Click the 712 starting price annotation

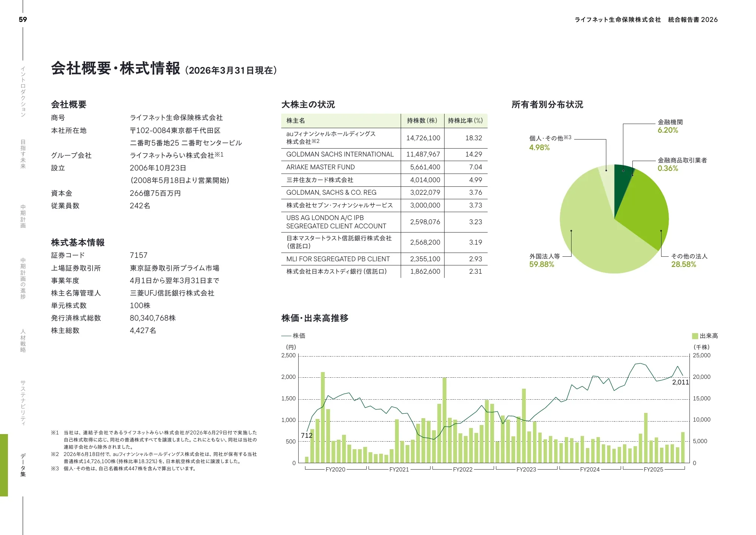point(307,436)
